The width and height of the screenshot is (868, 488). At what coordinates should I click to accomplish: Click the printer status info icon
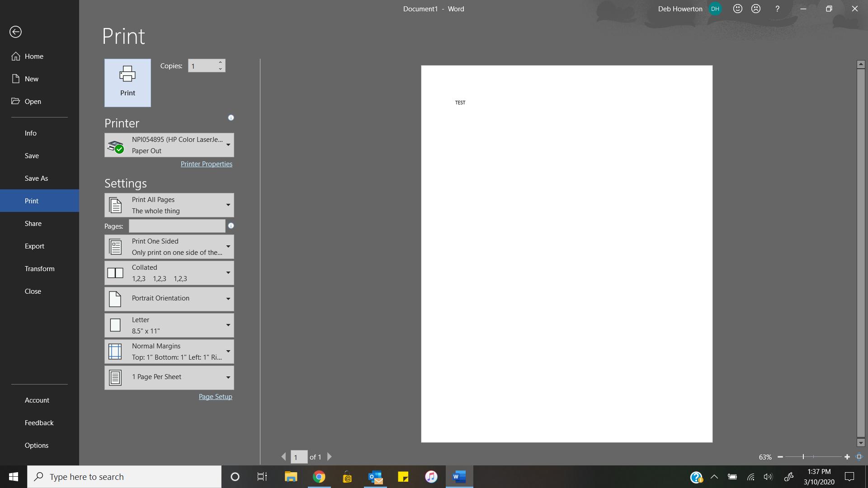click(x=231, y=117)
